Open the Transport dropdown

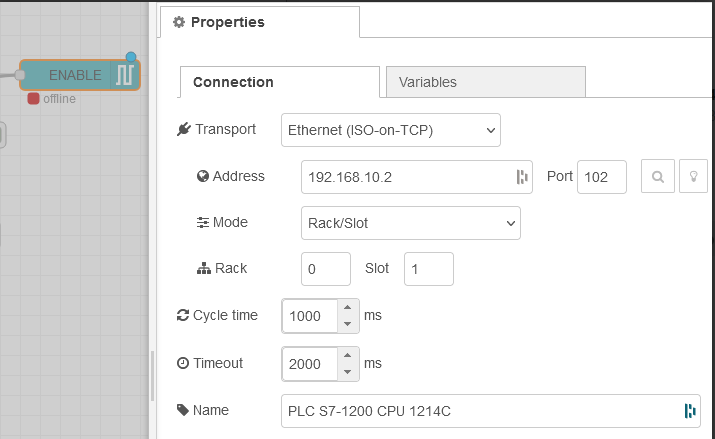(391, 130)
